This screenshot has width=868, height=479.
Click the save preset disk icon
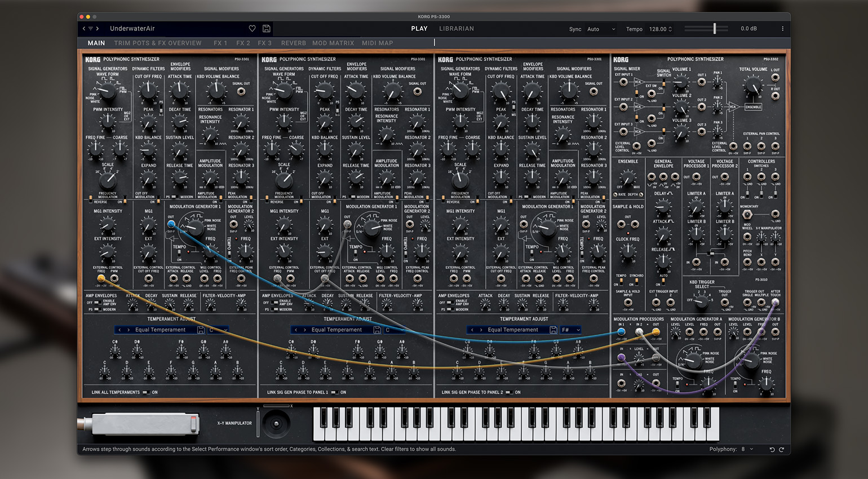click(x=266, y=29)
